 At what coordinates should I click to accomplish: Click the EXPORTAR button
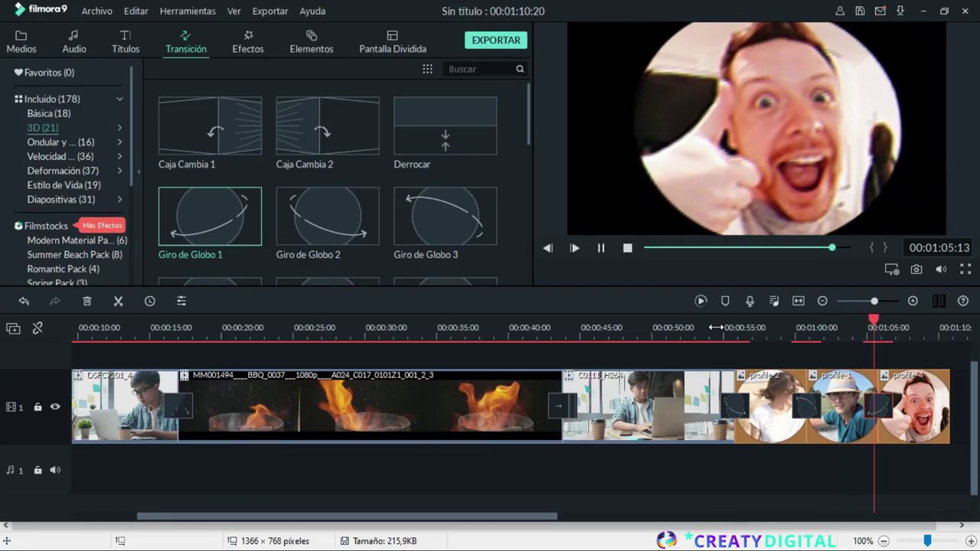click(x=496, y=40)
